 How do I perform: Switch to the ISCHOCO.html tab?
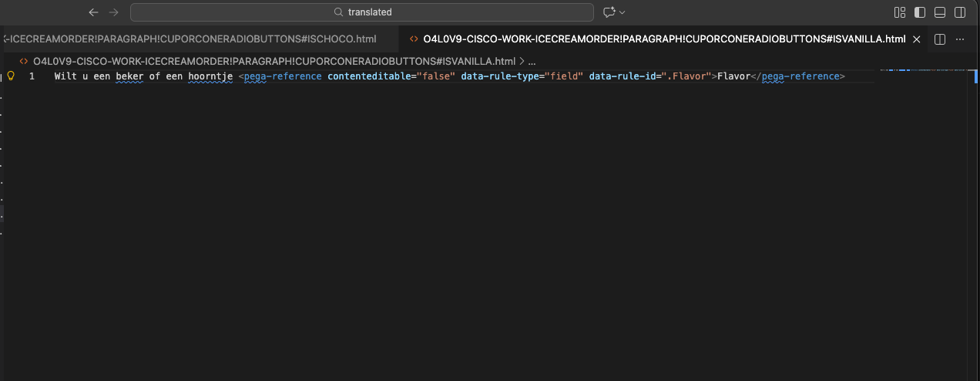[x=193, y=39]
